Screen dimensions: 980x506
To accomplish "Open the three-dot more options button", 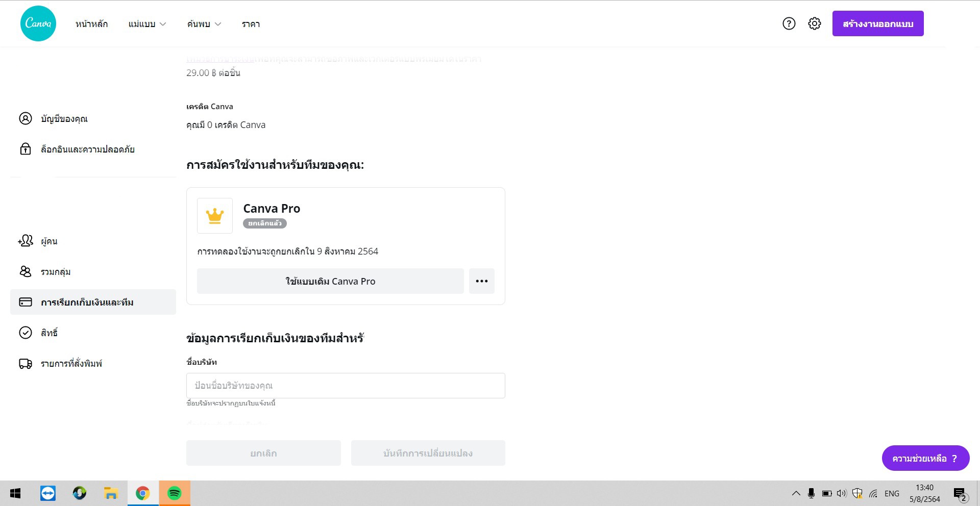I will 482,281.
